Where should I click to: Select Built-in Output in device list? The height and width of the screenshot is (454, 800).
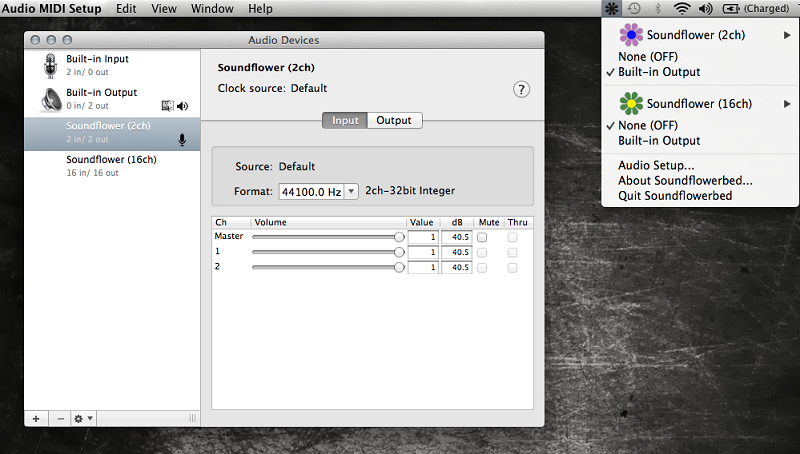pyautogui.click(x=112, y=99)
